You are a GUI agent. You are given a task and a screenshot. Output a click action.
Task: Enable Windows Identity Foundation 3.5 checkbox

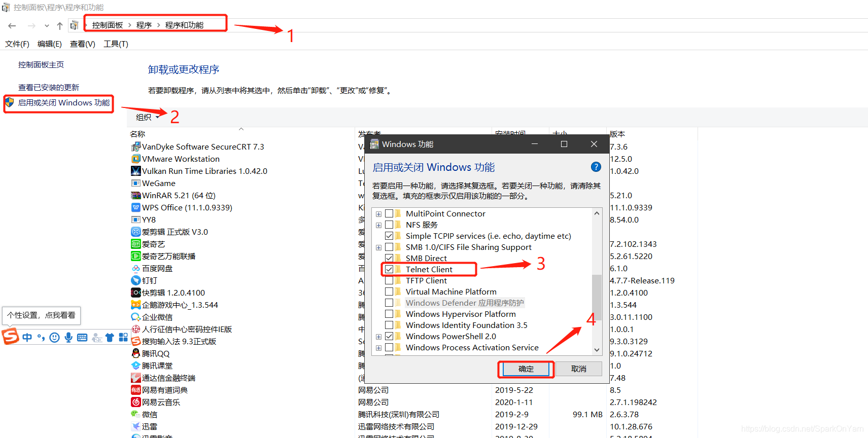(x=389, y=325)
